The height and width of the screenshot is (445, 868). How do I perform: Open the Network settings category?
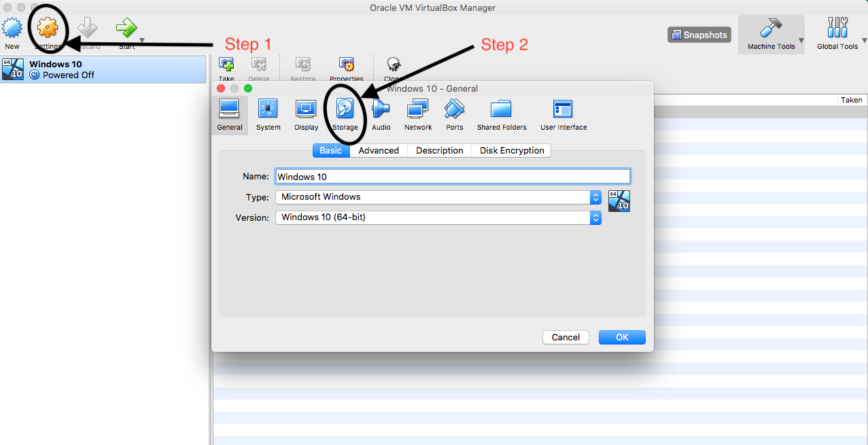click(418, 114)
